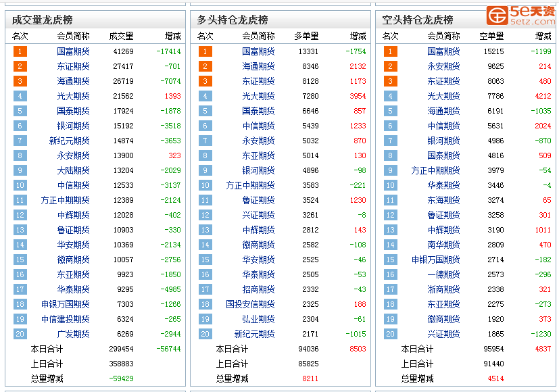Click rank 3 badge in 空头持仓龙虎榜
Screen dimensions: 559x392
click(x=391, y=81)
